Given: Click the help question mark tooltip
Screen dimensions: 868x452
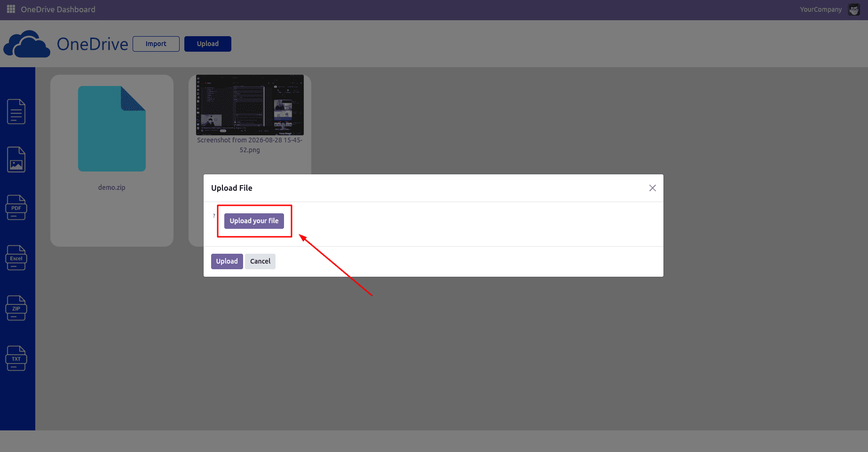Looking at the screenshot, I should point(214,216).
